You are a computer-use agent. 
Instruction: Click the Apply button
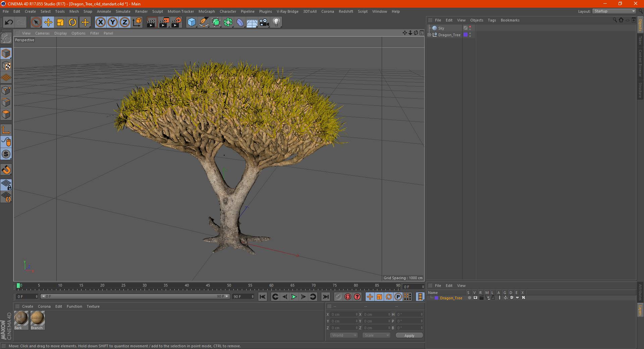pyautogui.click(x=409, y=336)
